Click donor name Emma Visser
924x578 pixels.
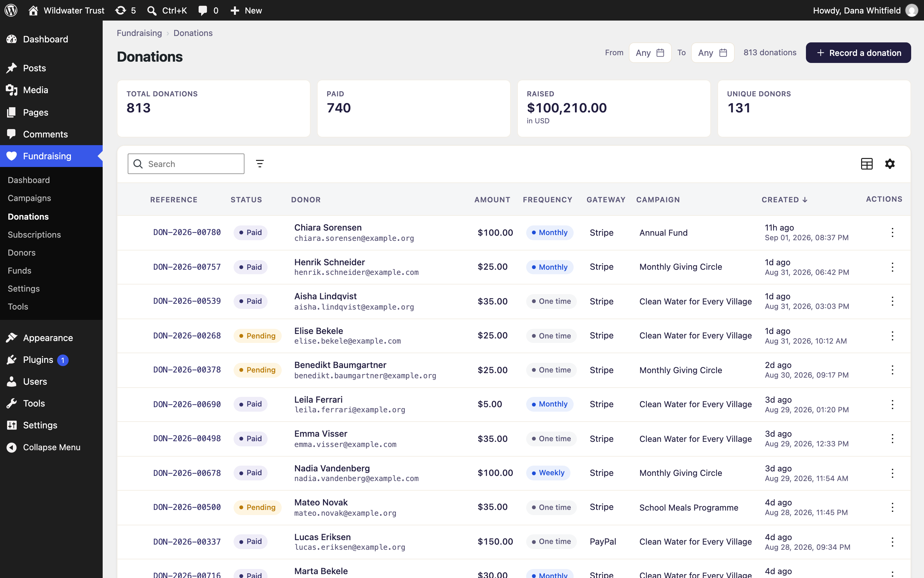321,433
